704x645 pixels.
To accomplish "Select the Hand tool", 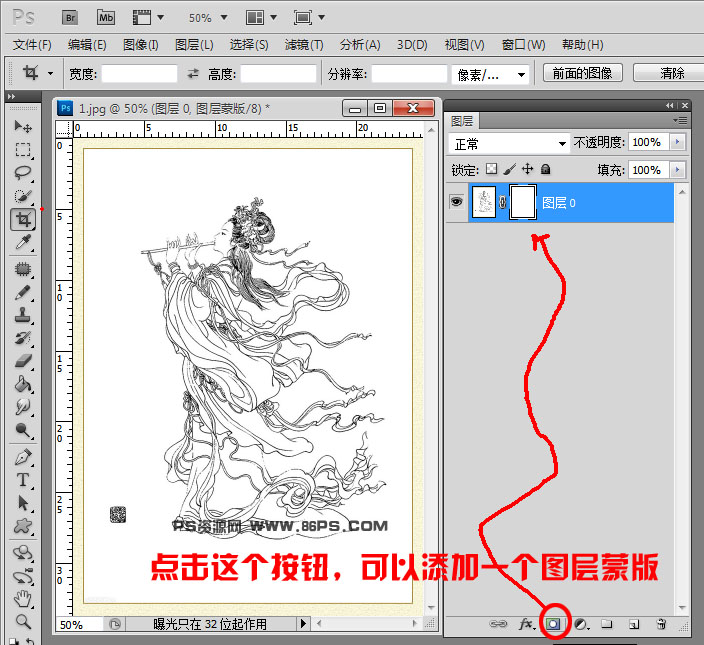I will tap(23, 599).
